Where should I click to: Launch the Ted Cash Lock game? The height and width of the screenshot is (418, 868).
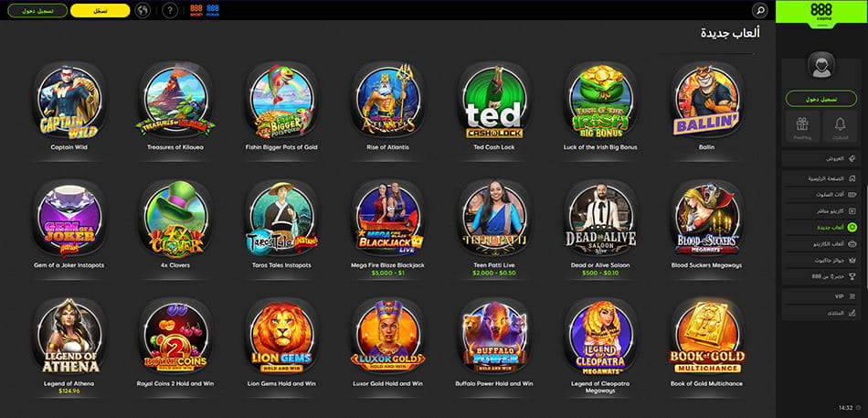pos(493,102)
